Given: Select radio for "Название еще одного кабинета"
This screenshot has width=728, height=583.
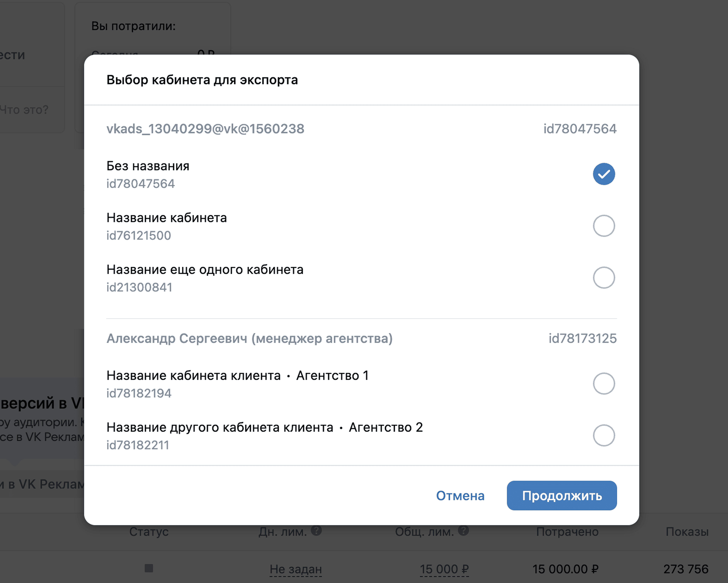Looking at the screenshot, I should [x=604, y=278].
